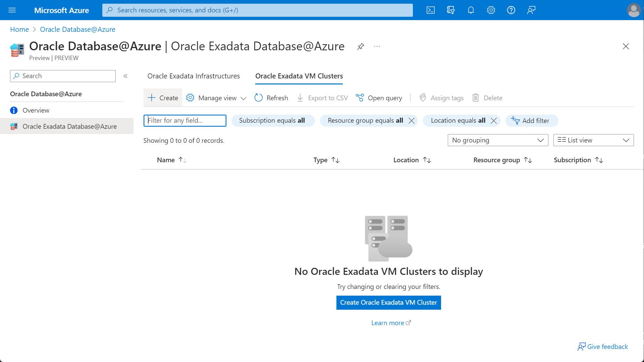Click Create Oracle Exadata VM Cluster button

[x=388, y=302]
